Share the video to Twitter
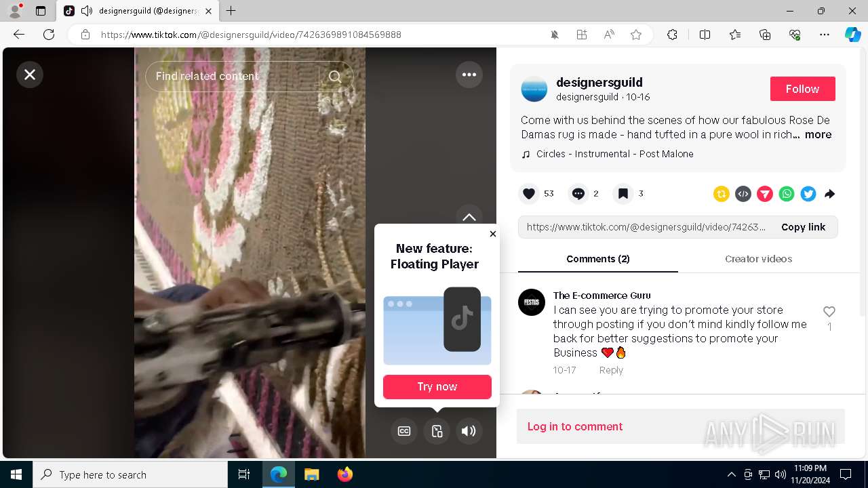Viewport: 868px width, 488px height. [x=808, y=194]
